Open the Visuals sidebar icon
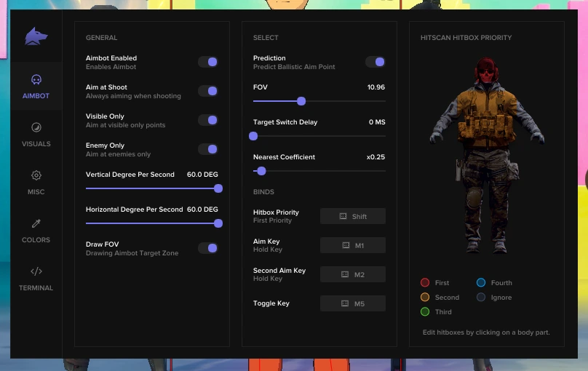Screen dimensions: 588x371 pyautogui.click(x=36, y=128)
